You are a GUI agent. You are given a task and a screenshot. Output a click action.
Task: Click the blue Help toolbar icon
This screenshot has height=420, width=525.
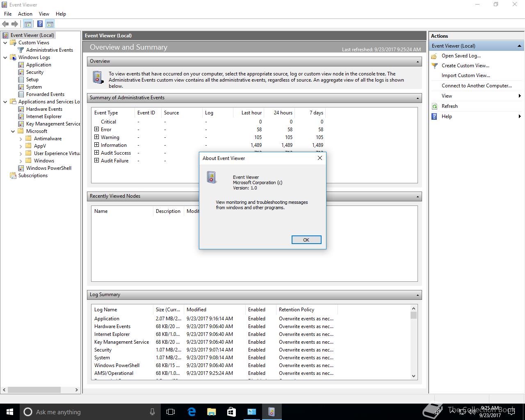click(40, 24)
